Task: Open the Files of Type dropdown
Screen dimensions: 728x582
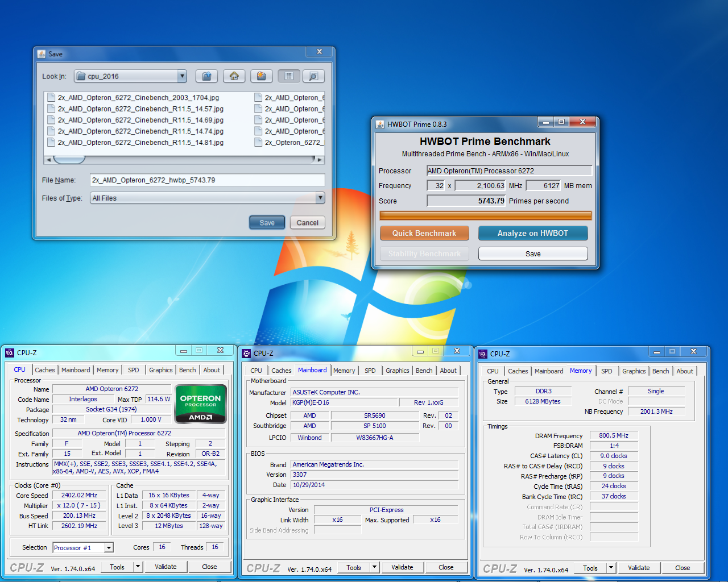Action: pyautogui.click(x=320, y=198)
